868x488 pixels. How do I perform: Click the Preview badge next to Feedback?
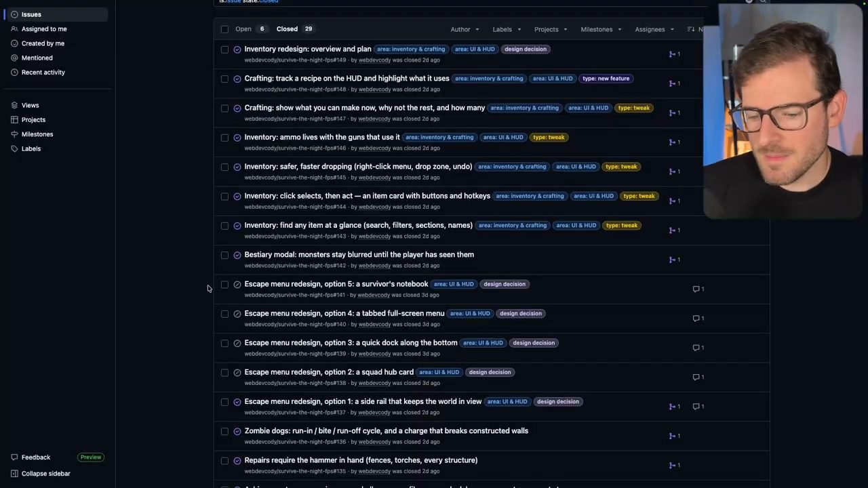[91, 457]
